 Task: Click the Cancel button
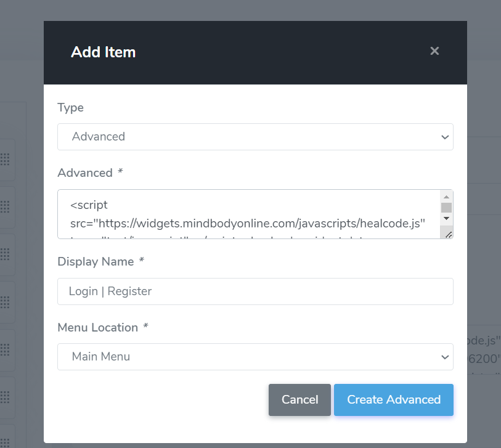point(299,400)
